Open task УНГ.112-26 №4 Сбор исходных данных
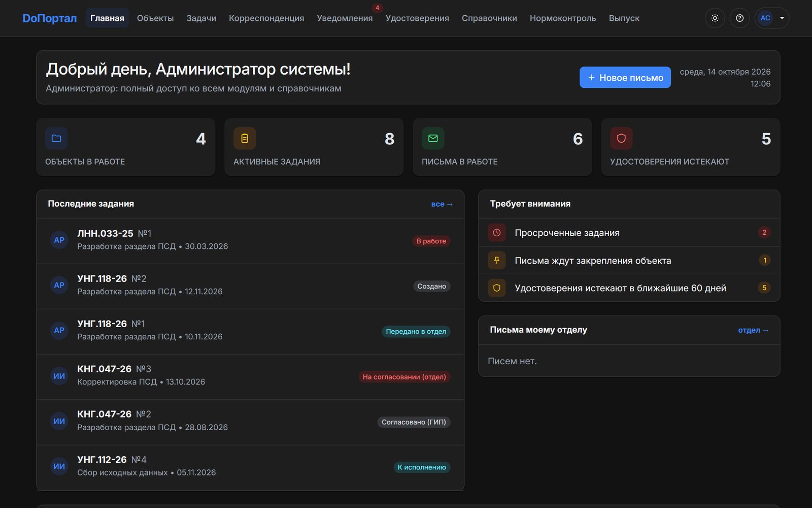This screenshot has width=812, height=508. 250,468
